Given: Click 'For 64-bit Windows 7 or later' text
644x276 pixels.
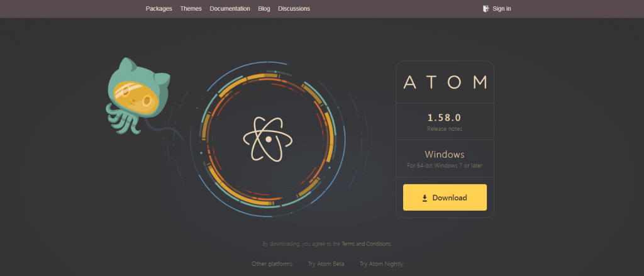Looking at the screenshot, I should [445, 166].
